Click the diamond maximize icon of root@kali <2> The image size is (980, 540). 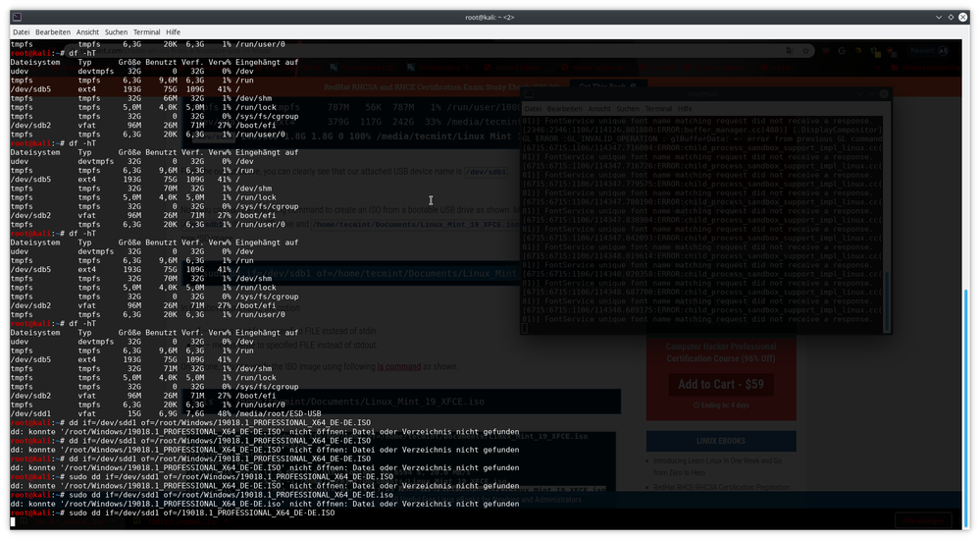pyautogui.click(x=951, y=17)
